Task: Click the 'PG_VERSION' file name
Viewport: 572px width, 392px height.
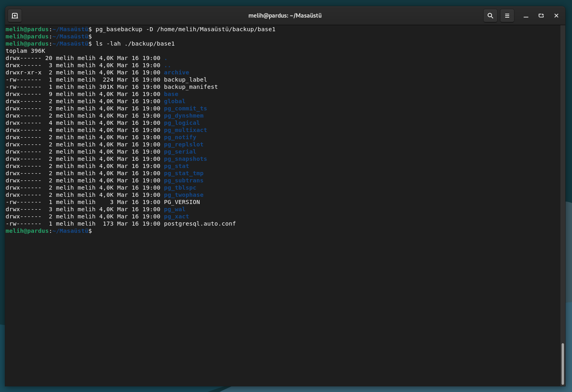Action: [182, 202]
